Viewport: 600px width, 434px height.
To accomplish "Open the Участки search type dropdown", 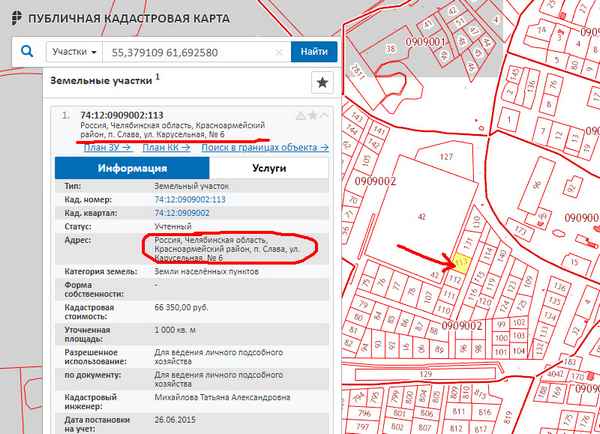I will tap(76, 51).
